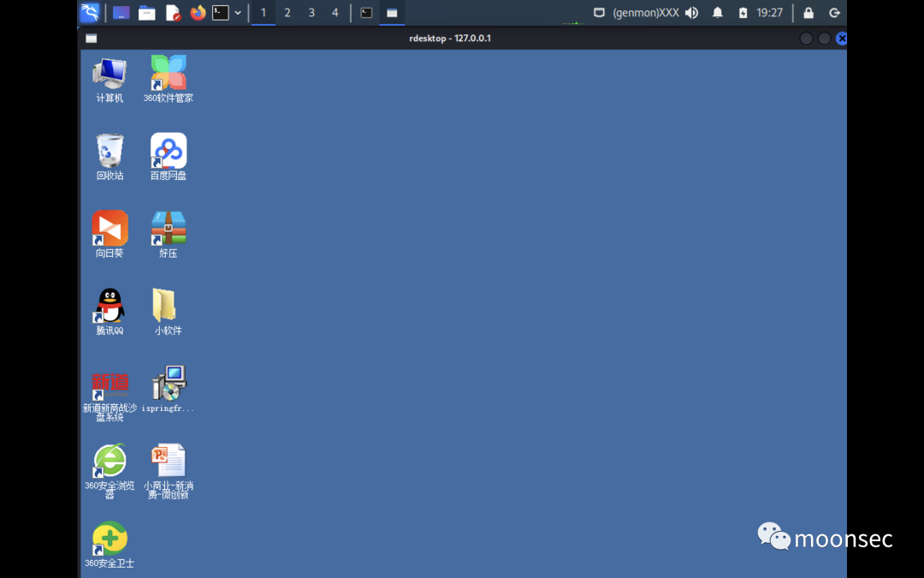
Task: Maximize the rdesktop window
Action: [x=825, y=39]
